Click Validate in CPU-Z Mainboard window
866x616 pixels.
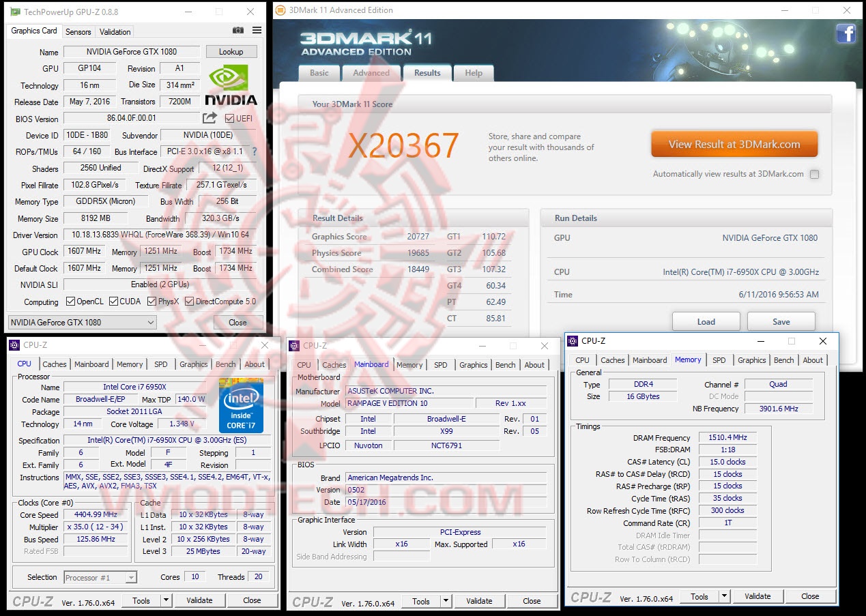pos(479,601)
